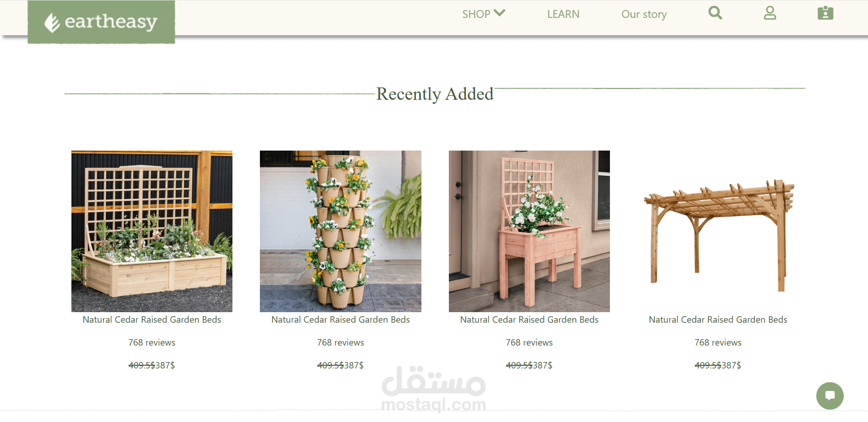Open the trellis raised garden bed image
Image resolution: width=868 pixels, height=422 pixels.
tap(152, 231)
